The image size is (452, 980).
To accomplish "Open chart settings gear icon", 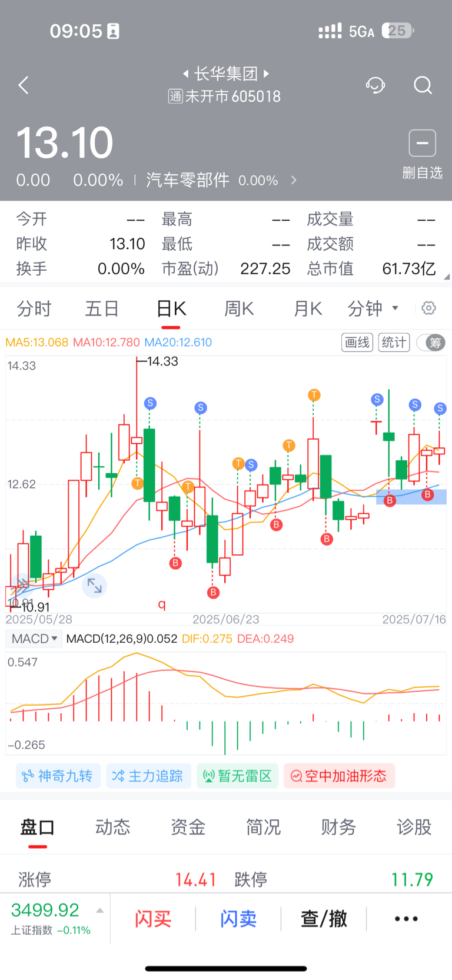I will (429, 308).
